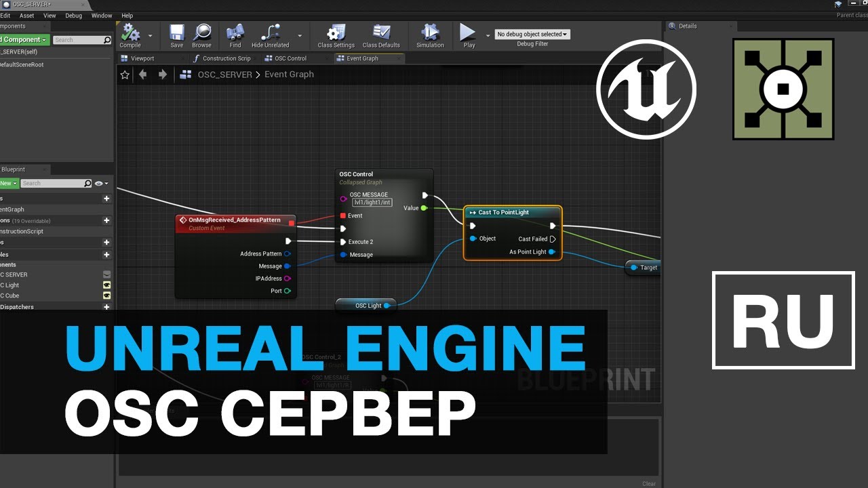868x488 pixels.
Task: Open the Debug menu
Action: pos(73,16)
